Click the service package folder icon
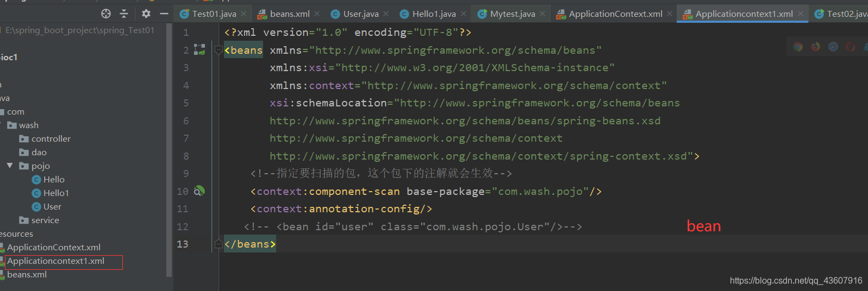The image size is (868, 291). click(x=24, y=220)
